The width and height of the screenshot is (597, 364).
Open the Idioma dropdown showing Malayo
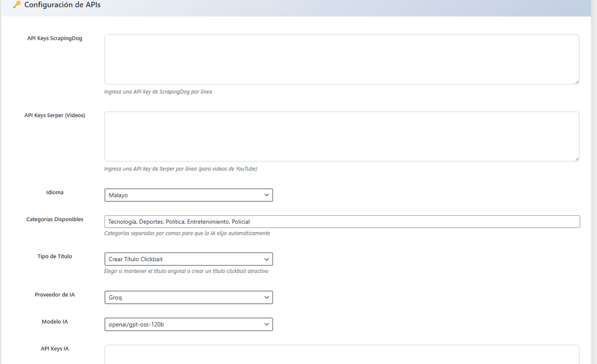(189, 195)
